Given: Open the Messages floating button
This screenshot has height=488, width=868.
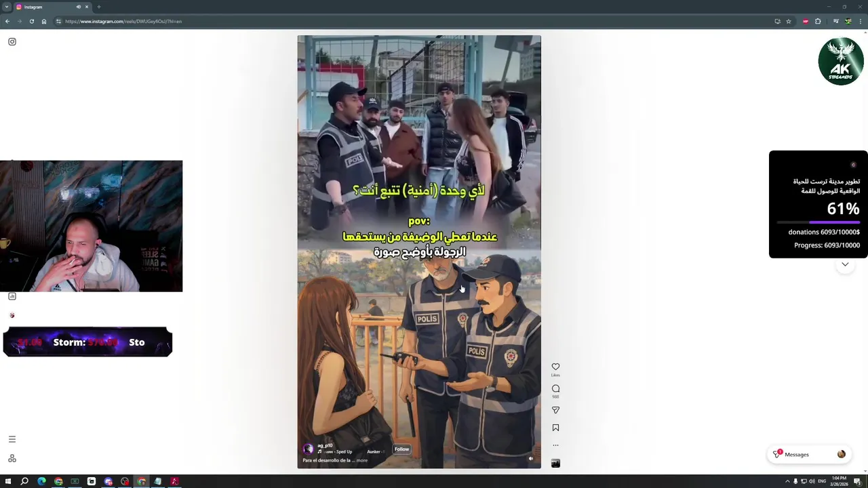Looking at the screenshot, I should [x=810, y=455].
